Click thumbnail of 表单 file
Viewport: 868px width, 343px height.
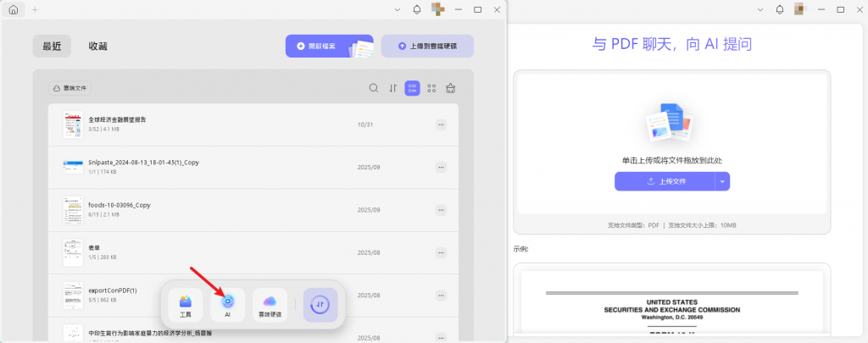pos(73,252)
